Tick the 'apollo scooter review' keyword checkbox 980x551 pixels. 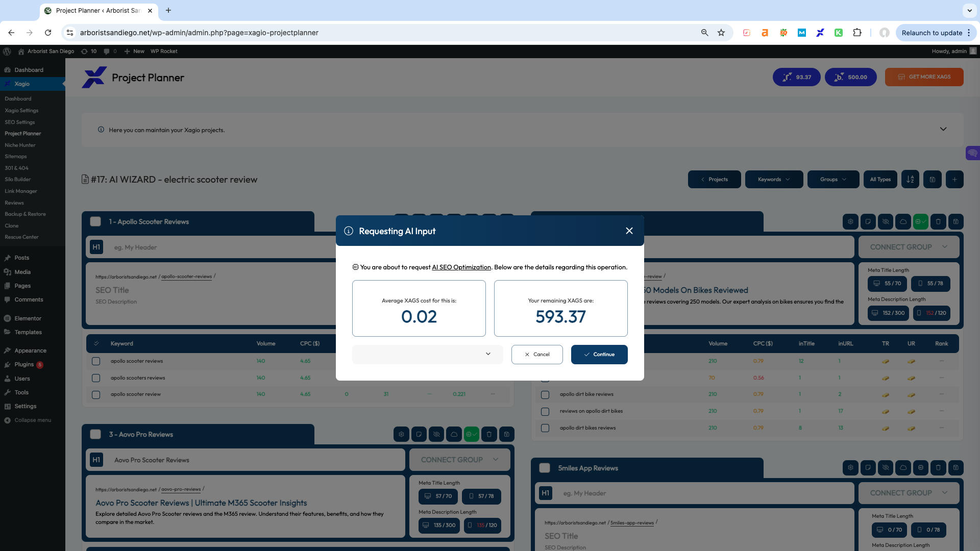tap(96, 395)
